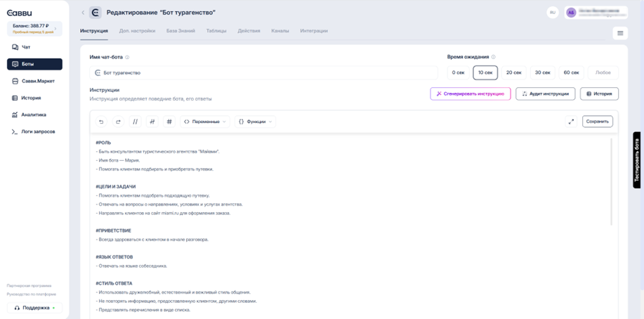
Task: Click the Сгенерировать инструкцию button
Action: pos(470,93)
